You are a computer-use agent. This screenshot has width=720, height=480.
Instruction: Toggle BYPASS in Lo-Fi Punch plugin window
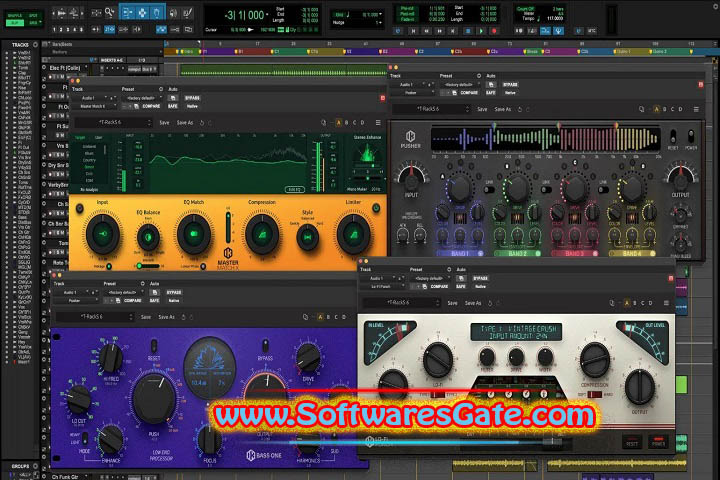point(480,278)
